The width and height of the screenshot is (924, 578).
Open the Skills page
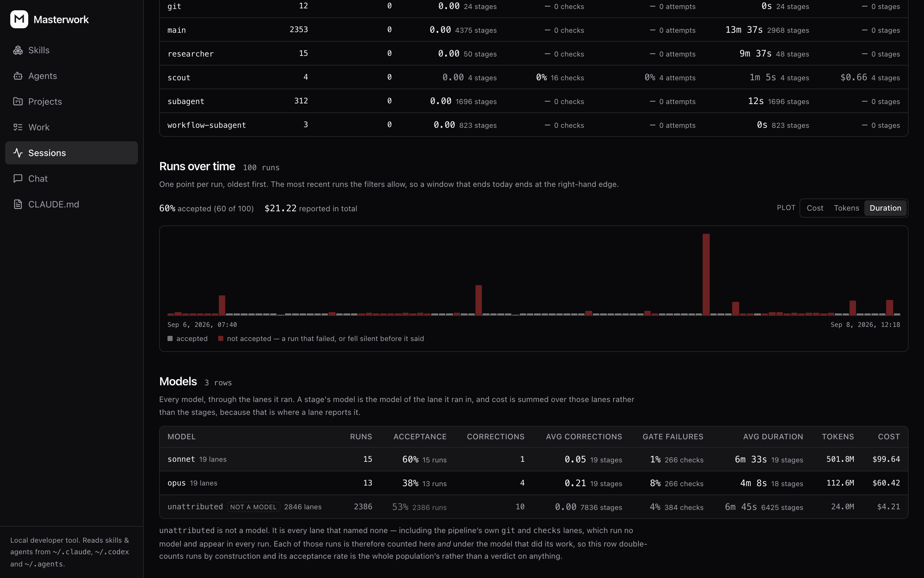(72, 50)
